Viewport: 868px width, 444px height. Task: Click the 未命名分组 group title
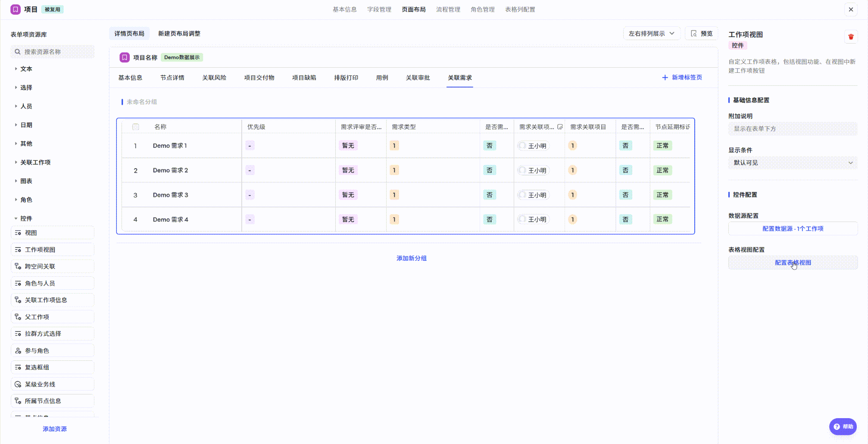click(x=142, y=102)
